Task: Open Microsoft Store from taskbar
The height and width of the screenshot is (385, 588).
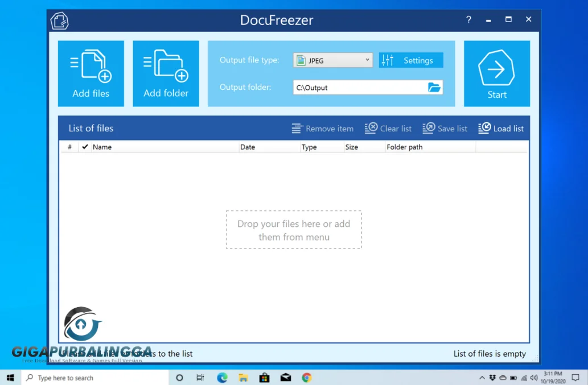Action: [264, 378]
